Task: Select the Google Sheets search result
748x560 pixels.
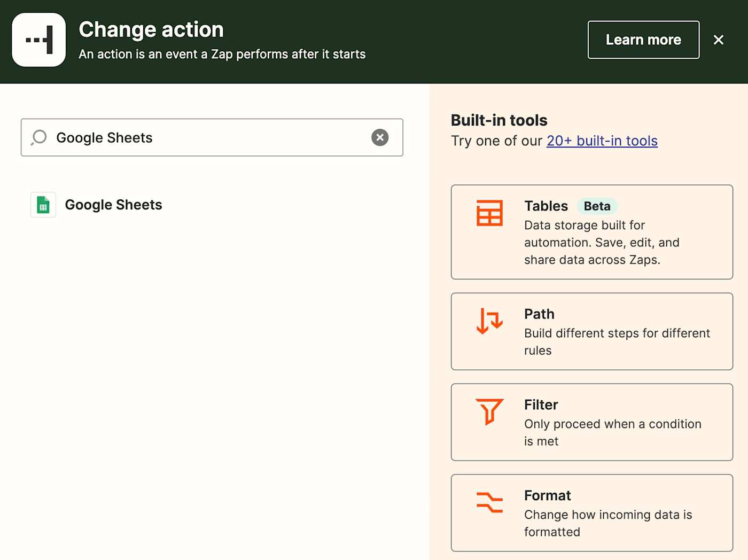Action: click(x=97, y=205)
